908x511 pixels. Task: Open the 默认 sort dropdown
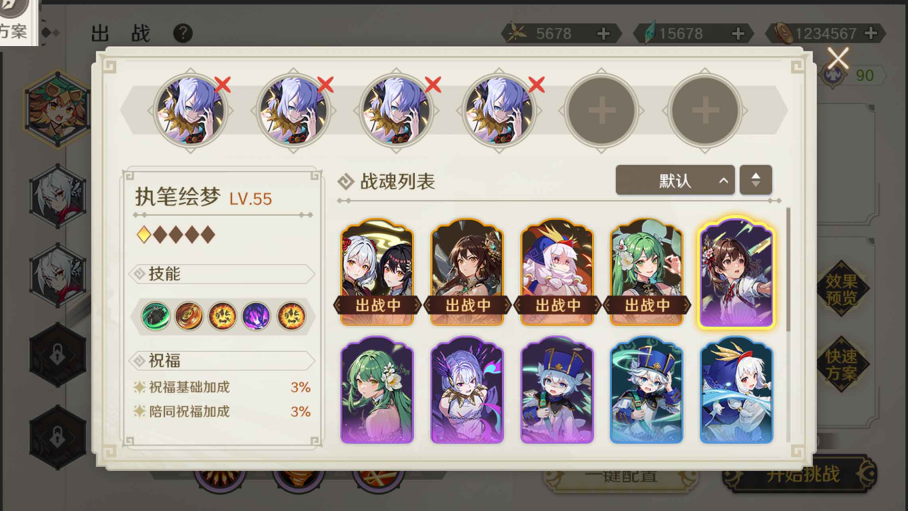675,180
